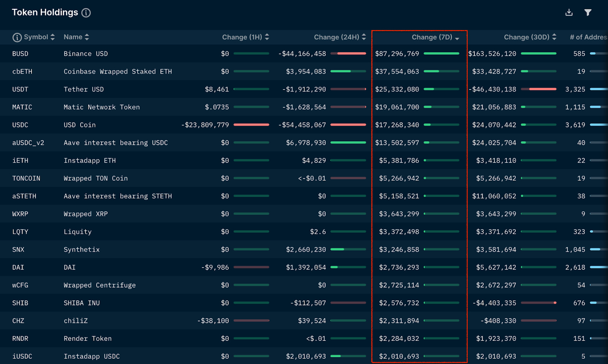Click the name Wrapped TON Coin

[x=96, y=178]
